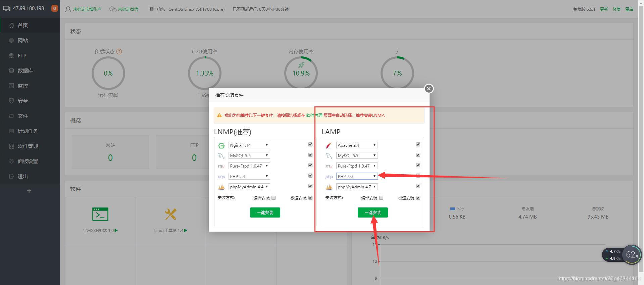Open the 宝塔SSH终端 1.0 icon

click(100, 214)
